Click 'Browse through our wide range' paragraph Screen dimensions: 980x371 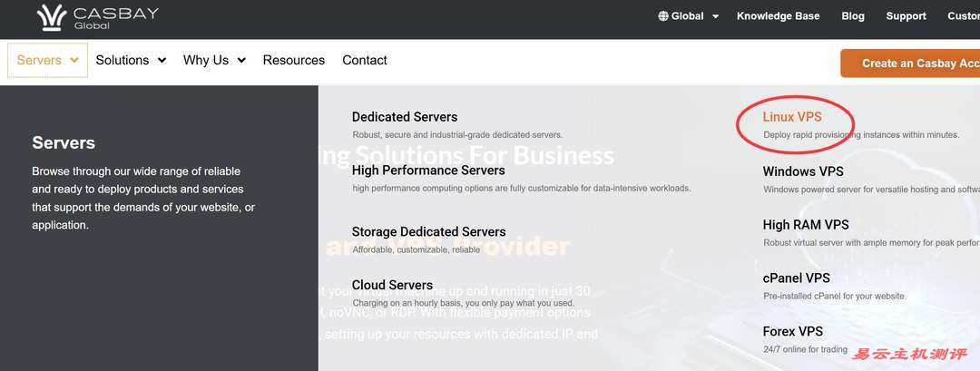tap(143, 198)
